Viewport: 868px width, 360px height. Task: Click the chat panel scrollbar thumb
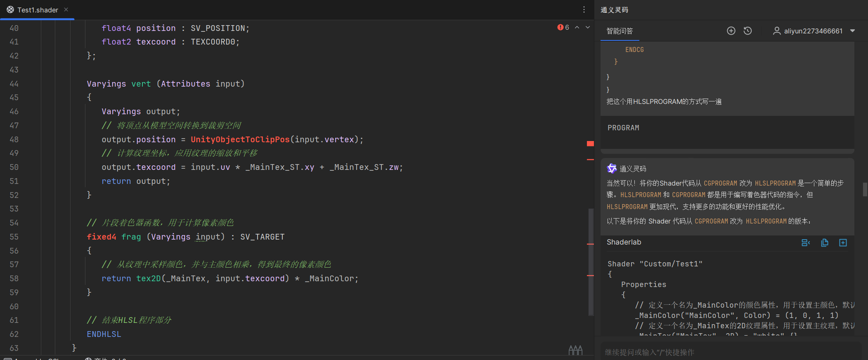pos(865,189)
